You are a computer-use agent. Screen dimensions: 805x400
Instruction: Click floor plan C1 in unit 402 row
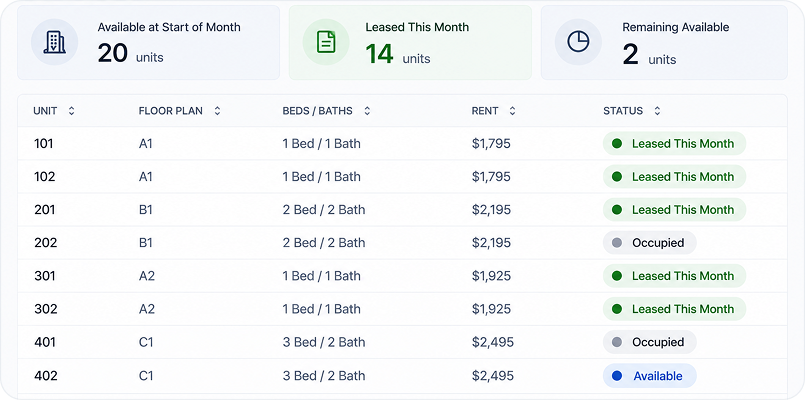[x=146, y=376]
